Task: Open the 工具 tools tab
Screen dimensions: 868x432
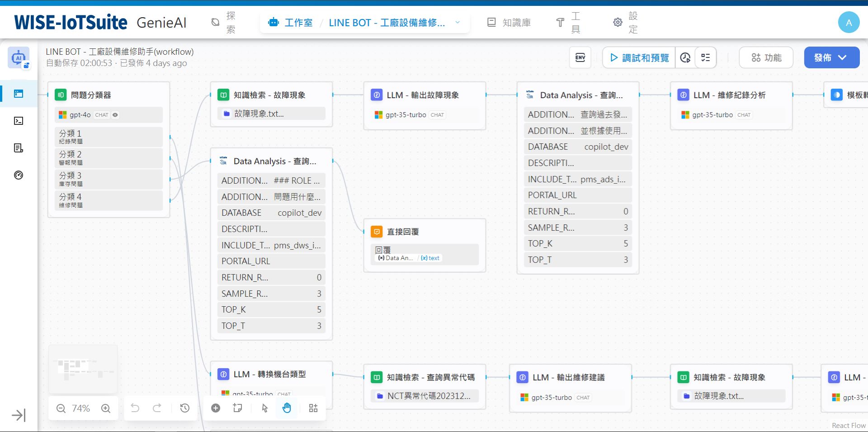Action: tap(568, 23)
